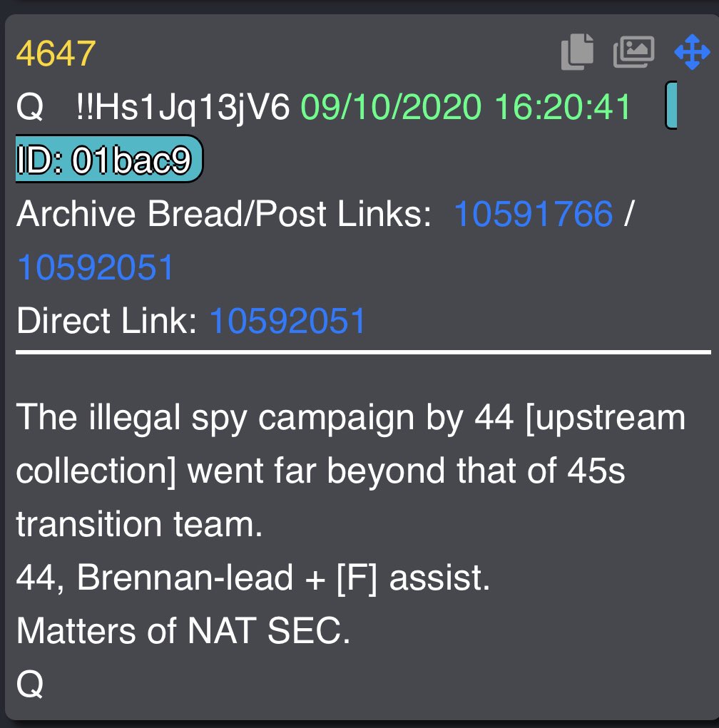Click the Q author name in the header
The image size is (719, 728).
30,108
